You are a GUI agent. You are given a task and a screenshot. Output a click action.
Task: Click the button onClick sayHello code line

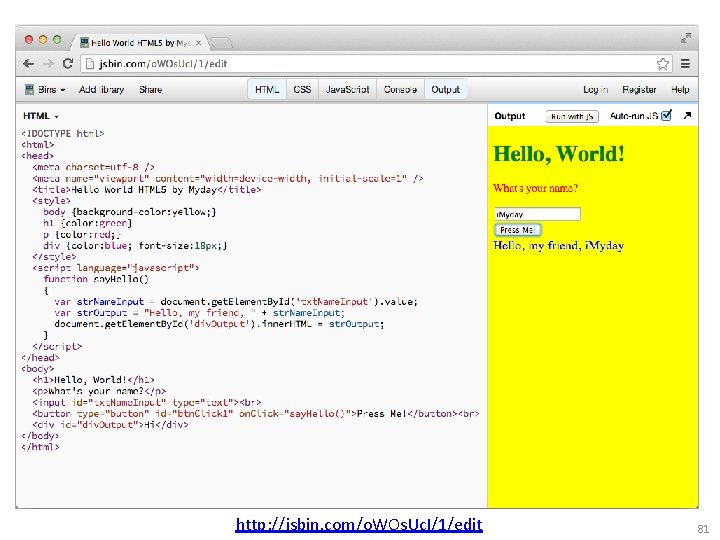[x=256, y=414]
